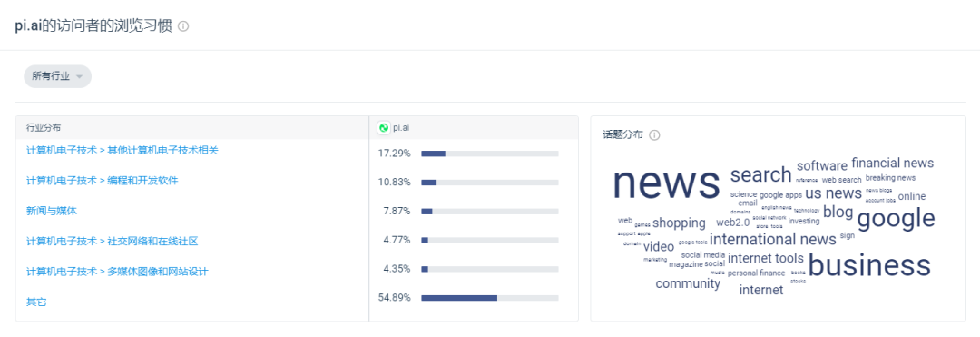Click 'google' in the word cloud

pyautogui.click(x=896, y=218)
